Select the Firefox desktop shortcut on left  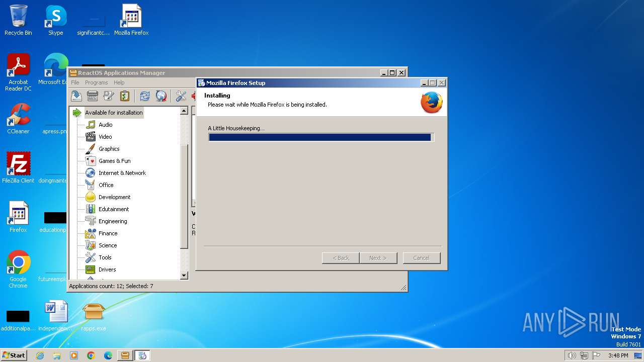[18, 217]
